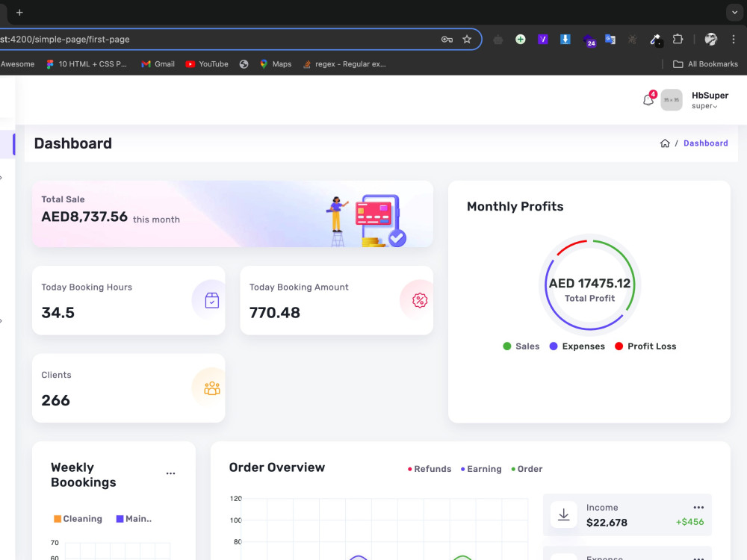Open the purple V extension
This screenshot has height=560, width=747.
pos(542,40)
